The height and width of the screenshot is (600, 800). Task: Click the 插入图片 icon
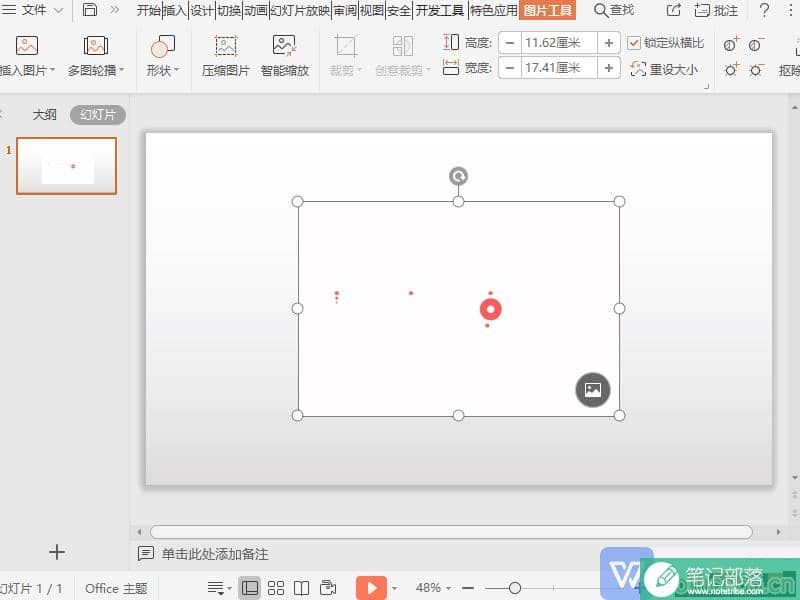[x=27, y=45]
